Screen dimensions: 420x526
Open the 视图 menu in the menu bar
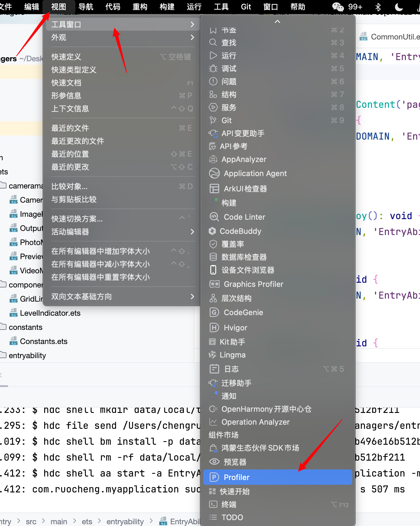[x=59, y=7]
